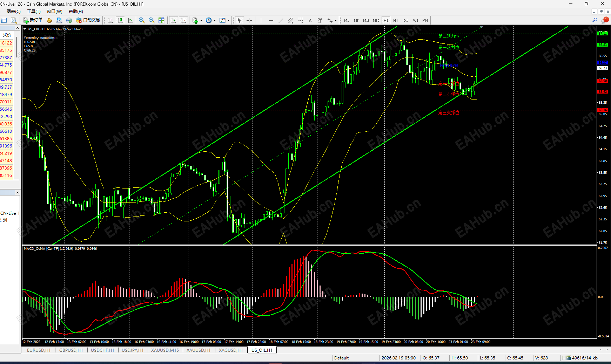The image size is (611, 364).
Task: Close the Navigator panel below Market Watch
Action: point(18,193)
